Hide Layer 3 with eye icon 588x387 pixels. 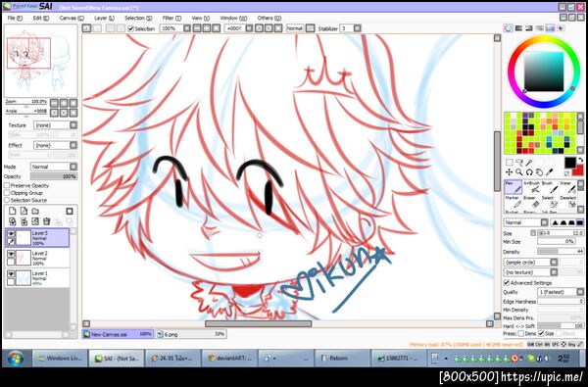pyautogui.click(x=11, y=234)
